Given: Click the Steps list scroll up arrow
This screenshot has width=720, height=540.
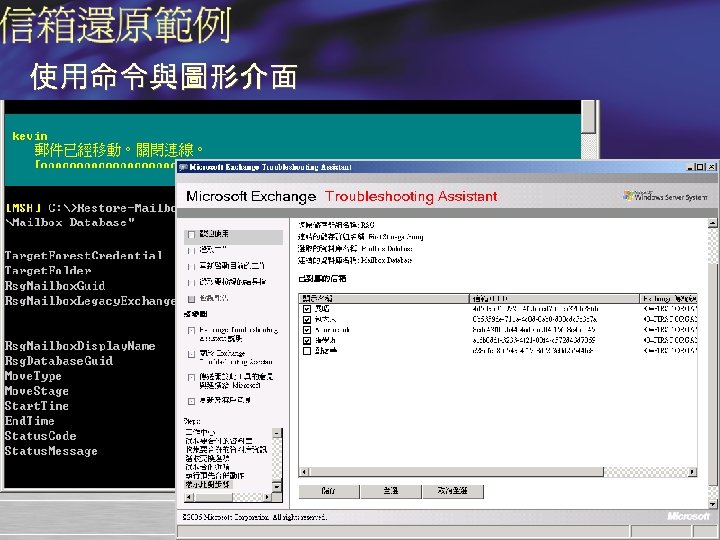Looking at the screenshot, I should pyautogui.click(x=276, y=433).
